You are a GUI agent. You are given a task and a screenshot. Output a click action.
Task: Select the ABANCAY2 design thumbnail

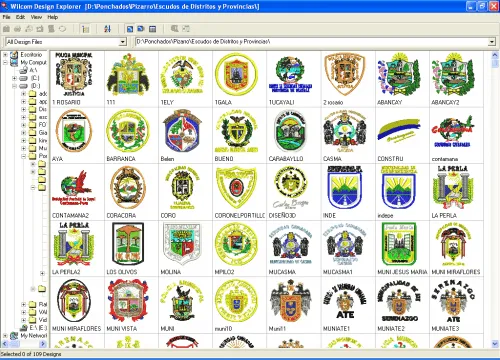[x=453, y=74]
